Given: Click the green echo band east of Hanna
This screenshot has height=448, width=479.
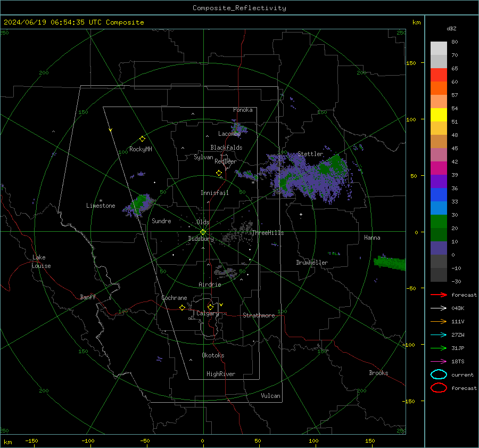Looking at the screenshot, I should (390, 263).
